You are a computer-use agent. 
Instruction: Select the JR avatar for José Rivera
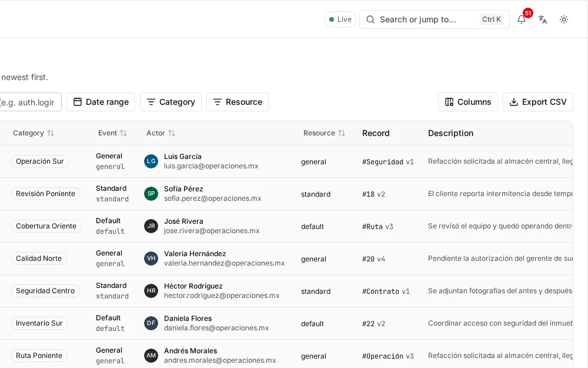(151, 226)
